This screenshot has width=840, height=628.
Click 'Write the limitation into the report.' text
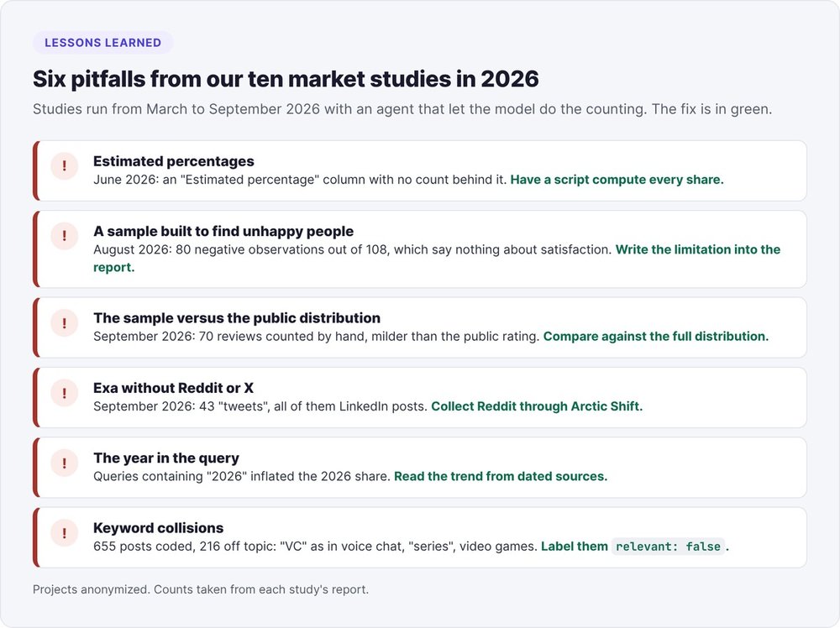(437, 258)
